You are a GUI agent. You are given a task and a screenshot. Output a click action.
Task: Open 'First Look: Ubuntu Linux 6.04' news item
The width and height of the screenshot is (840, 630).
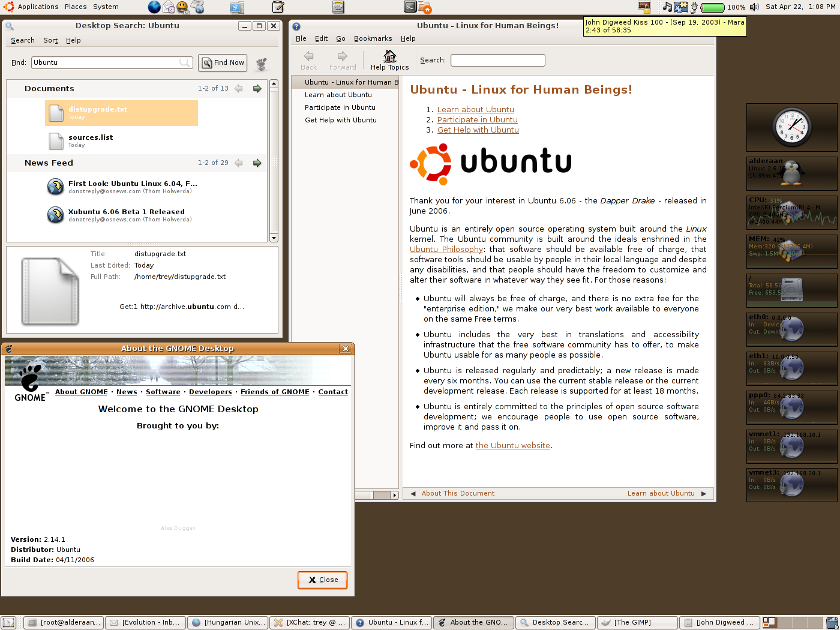coord(127,187)
